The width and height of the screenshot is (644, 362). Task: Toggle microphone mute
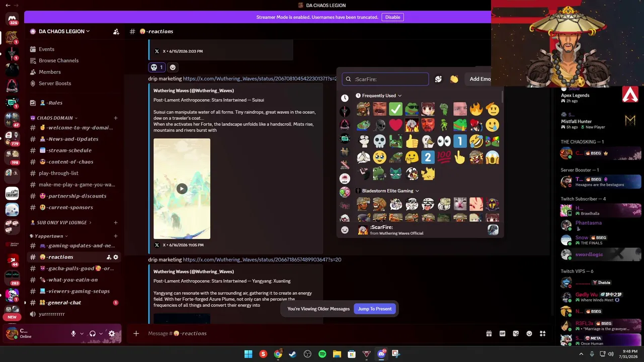[73, 333]
